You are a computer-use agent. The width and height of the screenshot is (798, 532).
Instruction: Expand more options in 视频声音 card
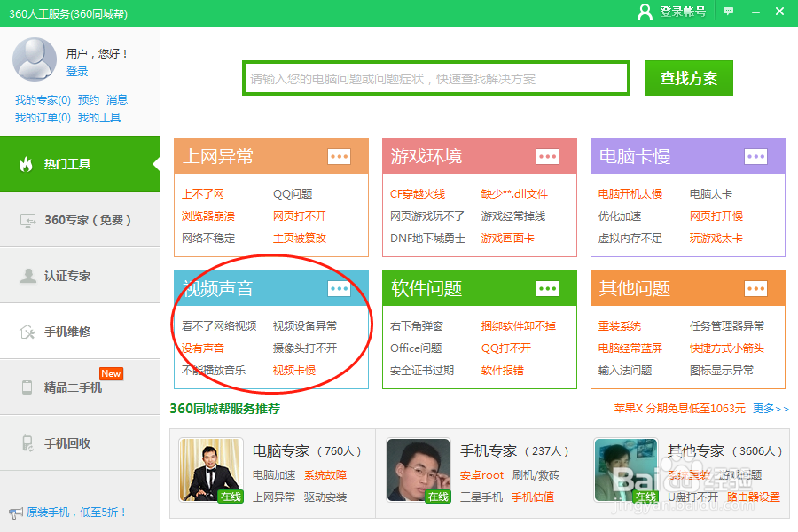pos(339,289)
